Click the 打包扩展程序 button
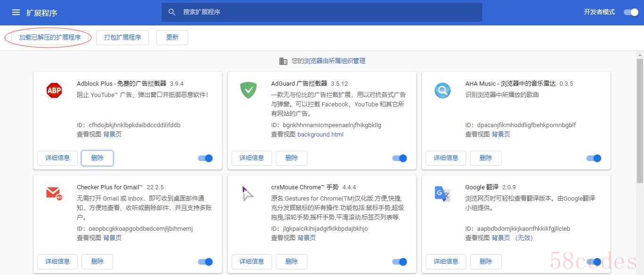644x275 pixels. [123, 38]
